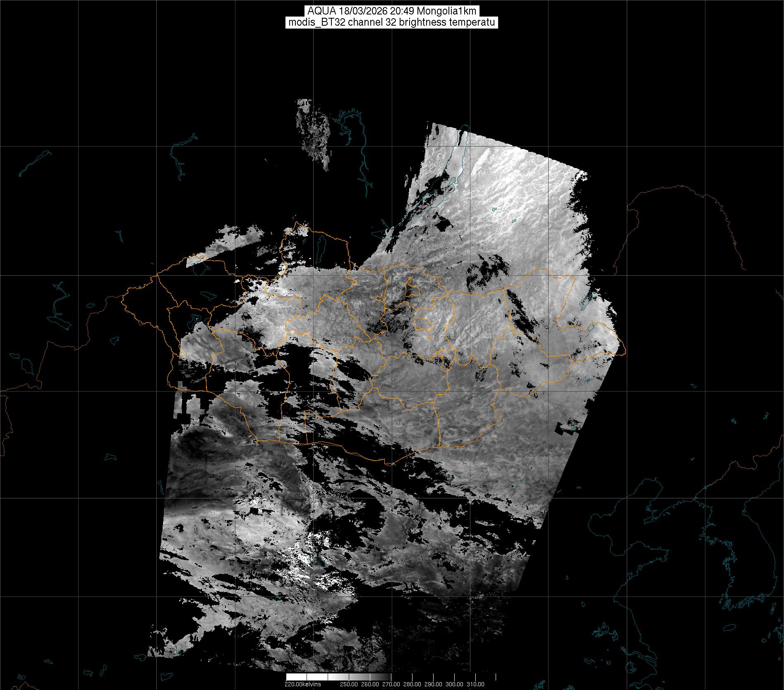The image size is (784, 690).
Task: Select the 260.00 temperature scale label
Action: (370, 684)
